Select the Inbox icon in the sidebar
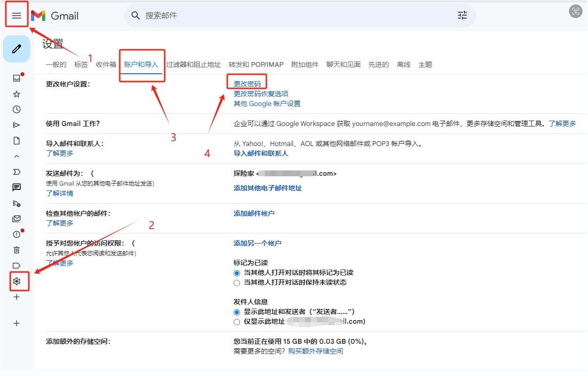The height and width of the screenshot is (376, 588). point(17,78)
